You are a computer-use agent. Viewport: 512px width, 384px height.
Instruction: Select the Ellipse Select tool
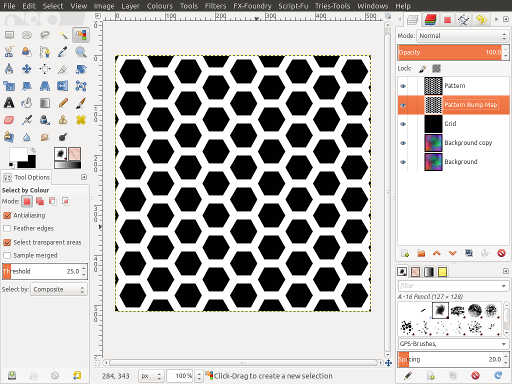point(27,35)
